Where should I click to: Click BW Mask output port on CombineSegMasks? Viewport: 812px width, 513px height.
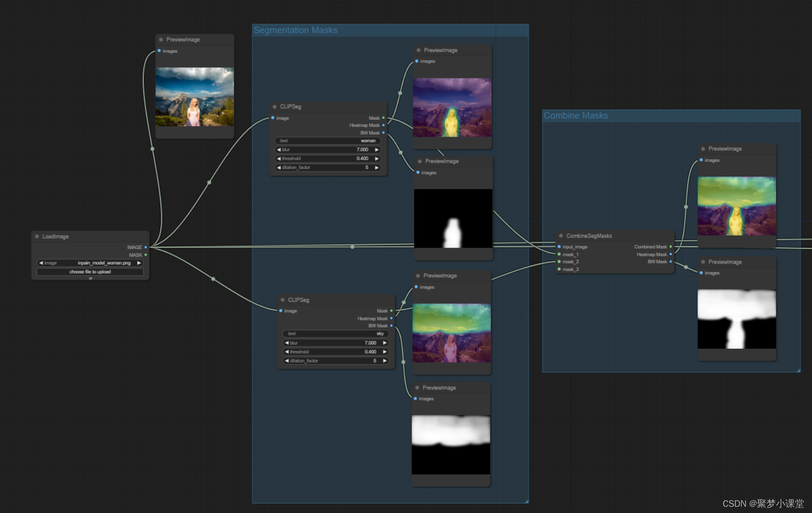point(671,261)
